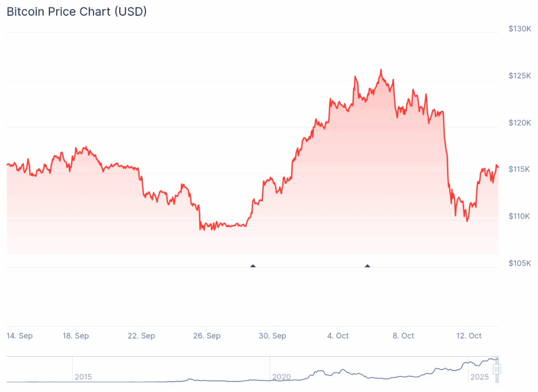Click the 18. Sep date axis label

(75, 336)
